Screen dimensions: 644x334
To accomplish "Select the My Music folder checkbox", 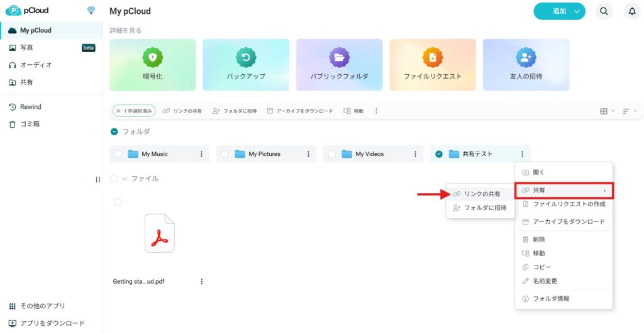I will pyautogui.click(x=118, y=154).
